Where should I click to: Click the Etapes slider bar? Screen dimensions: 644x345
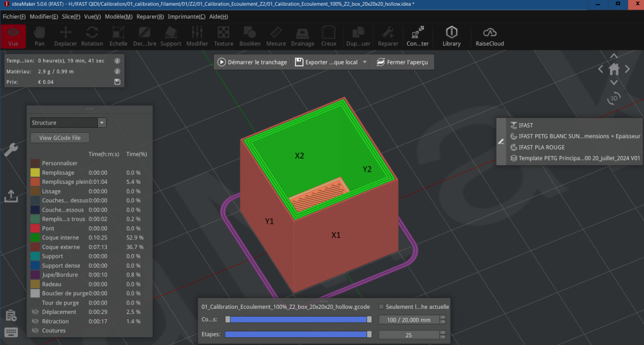[298, 334]
